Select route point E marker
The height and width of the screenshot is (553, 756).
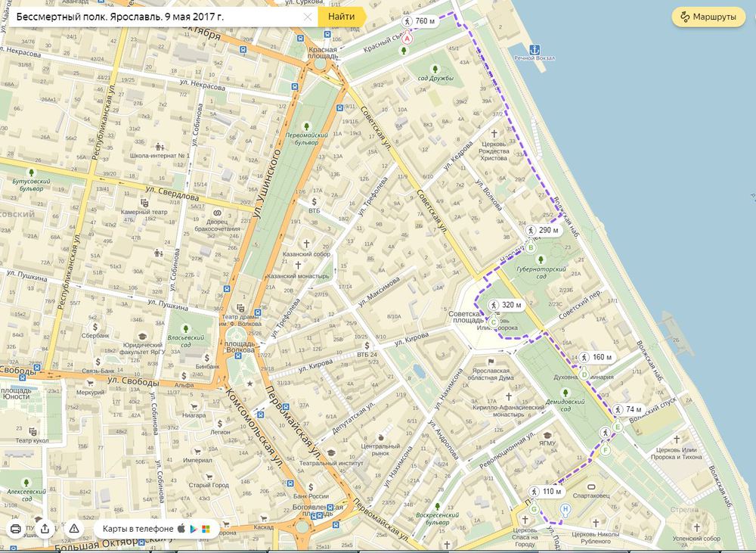tap(618, 427)
